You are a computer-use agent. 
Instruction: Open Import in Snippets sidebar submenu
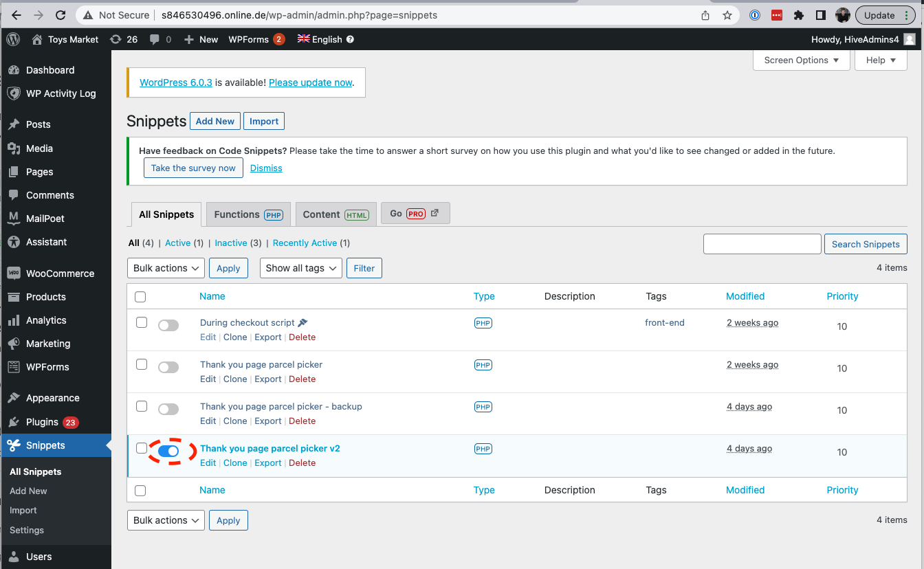click(23, 510)
